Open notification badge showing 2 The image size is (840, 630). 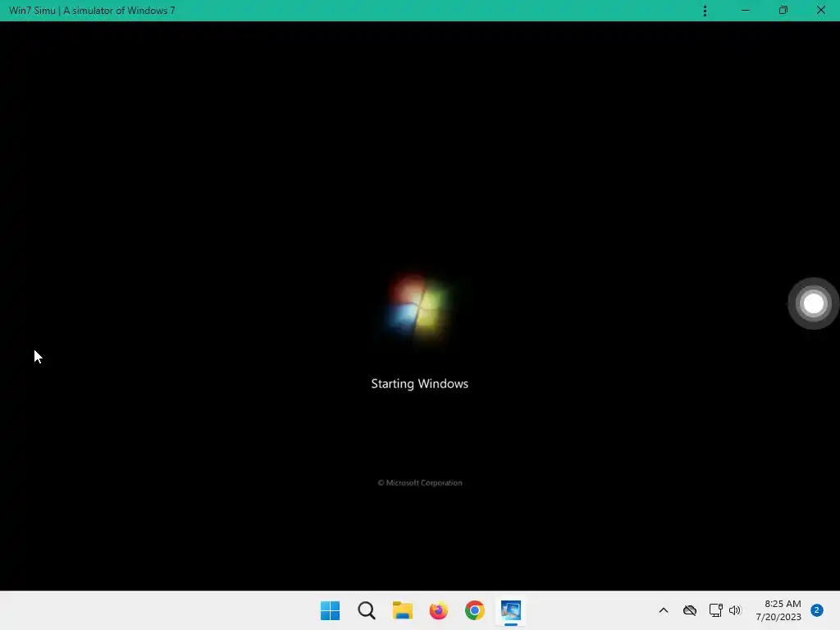pyautogui.click(x=816, y=610)
